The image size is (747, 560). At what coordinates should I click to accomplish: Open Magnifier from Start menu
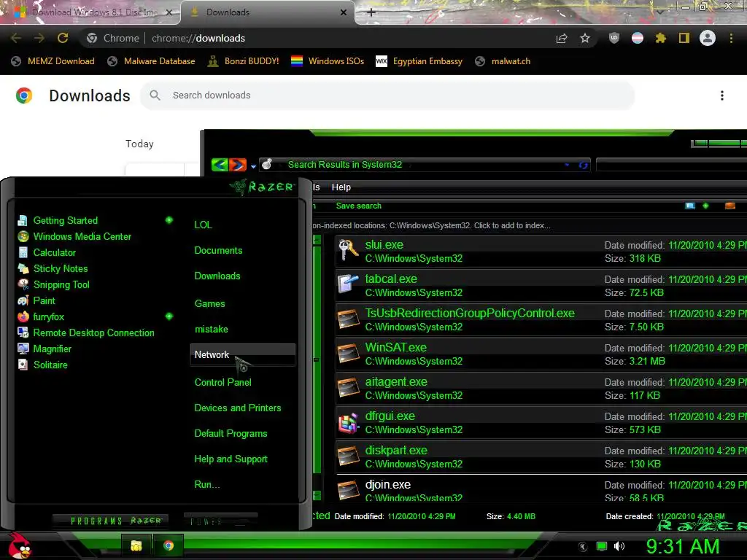tap(44, 349)
